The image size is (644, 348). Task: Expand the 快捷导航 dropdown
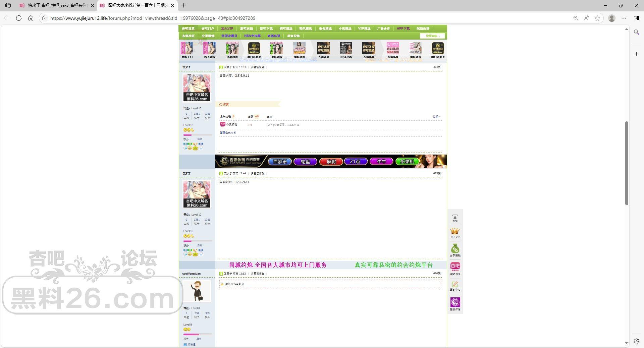pyautogui.click(x=433, y=36)
